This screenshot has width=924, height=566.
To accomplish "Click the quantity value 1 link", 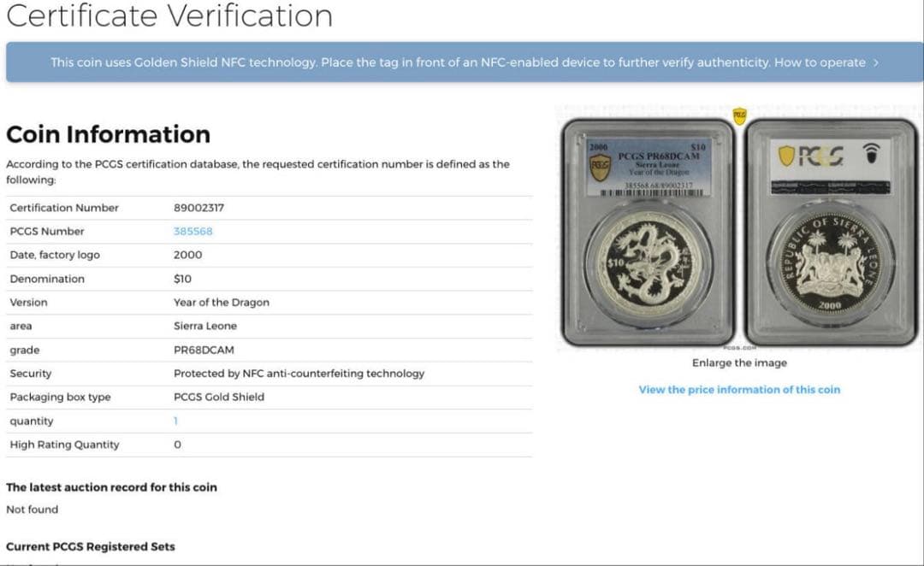I will click(x=175, y=421).
